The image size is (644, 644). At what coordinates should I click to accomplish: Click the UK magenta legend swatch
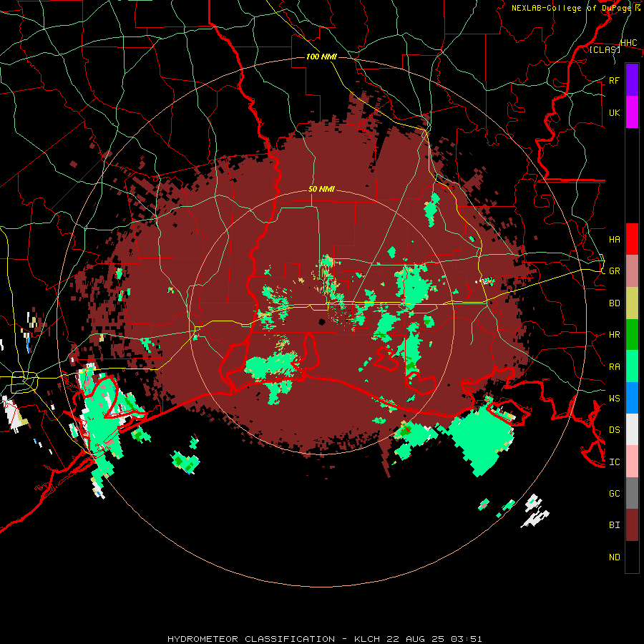[632, 112]
